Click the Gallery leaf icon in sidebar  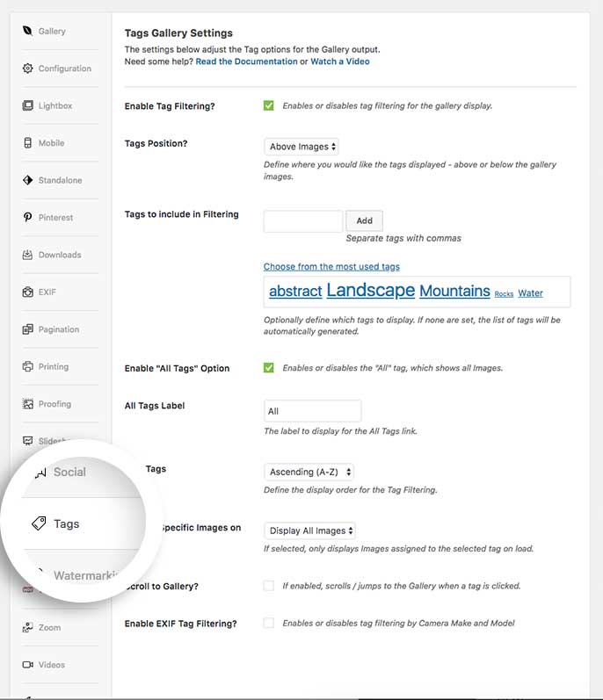[28, 31]
